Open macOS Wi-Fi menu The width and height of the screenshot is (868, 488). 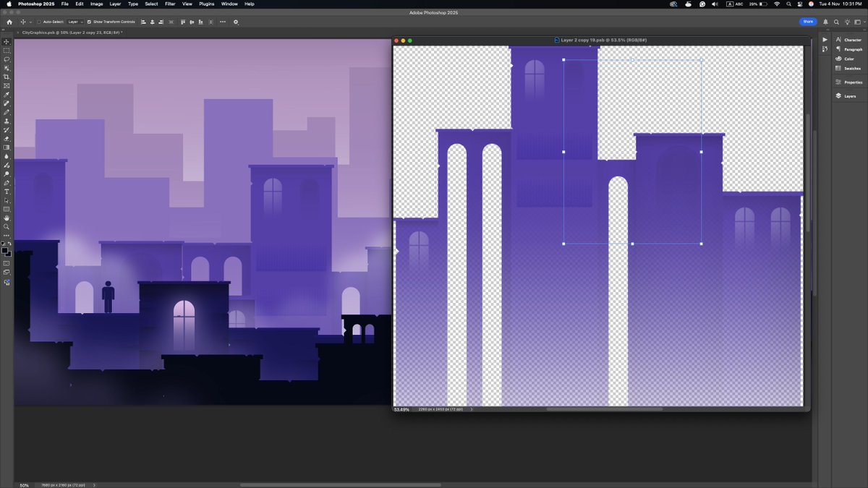(777, 4)
